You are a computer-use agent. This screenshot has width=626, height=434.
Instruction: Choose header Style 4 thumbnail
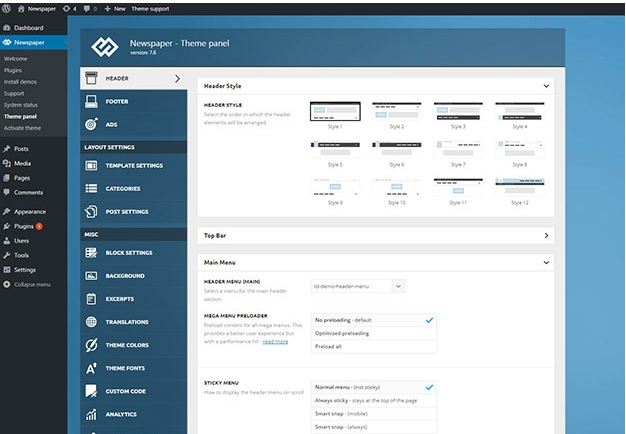(x=519, y=111)
